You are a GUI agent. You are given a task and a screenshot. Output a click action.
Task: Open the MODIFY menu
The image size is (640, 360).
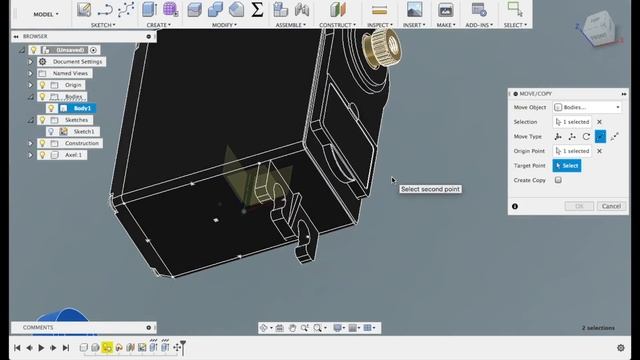click(224, 25)
